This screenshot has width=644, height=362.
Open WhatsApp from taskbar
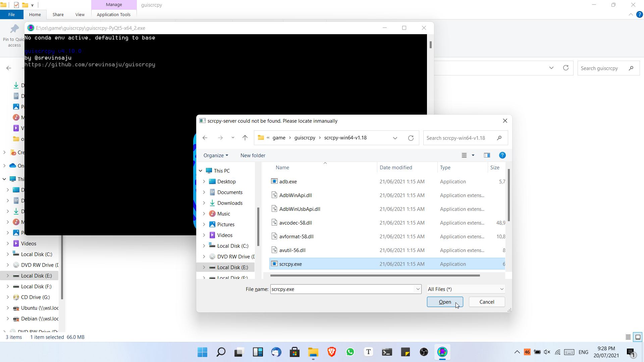coord(350,352)
